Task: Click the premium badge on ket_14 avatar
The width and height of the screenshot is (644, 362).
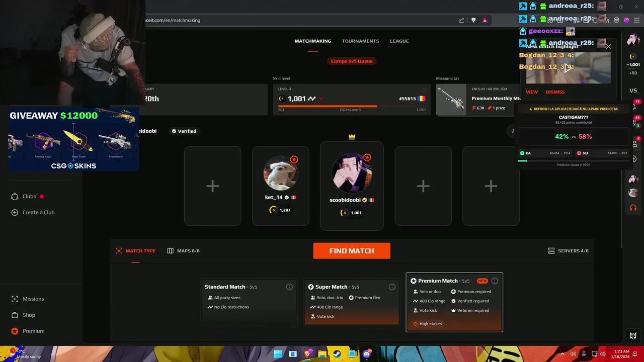Action: click(x=294, y=159)
